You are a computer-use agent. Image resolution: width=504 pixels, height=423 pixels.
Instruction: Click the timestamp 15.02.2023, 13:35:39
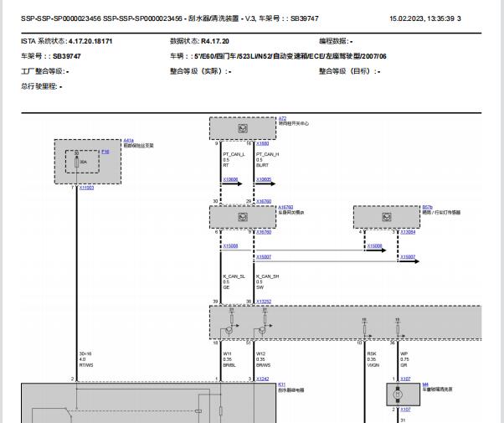point(422,18)
